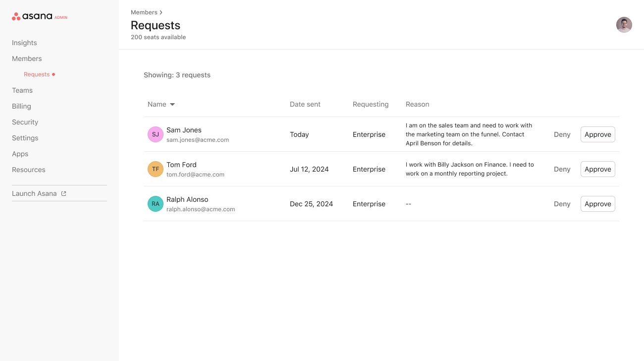
Task: Click sam.jones@acme.com email address
Action: [x=198, y=140]
